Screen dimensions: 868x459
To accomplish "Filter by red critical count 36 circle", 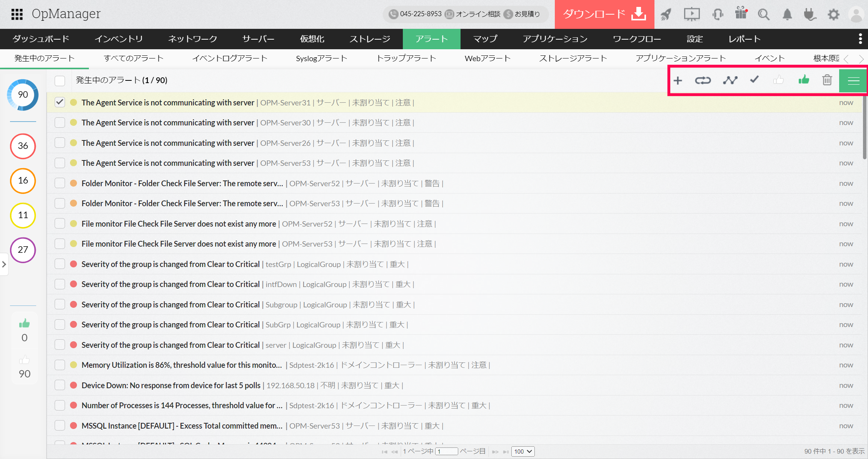I will coord(23,146).
